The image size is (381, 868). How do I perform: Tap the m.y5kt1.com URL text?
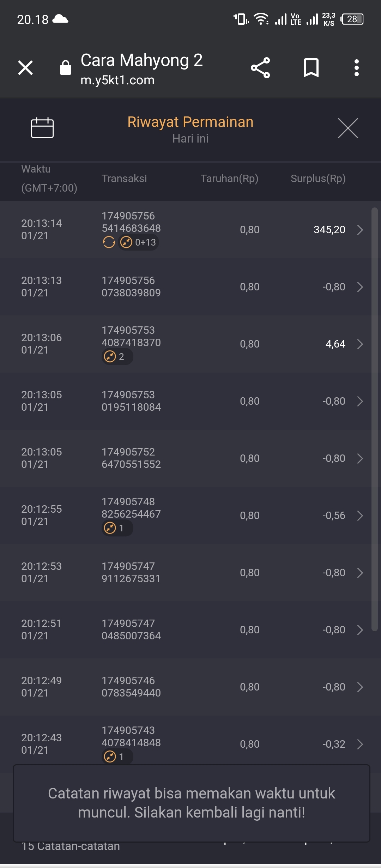pyautogui.click(x=117, y=80)
